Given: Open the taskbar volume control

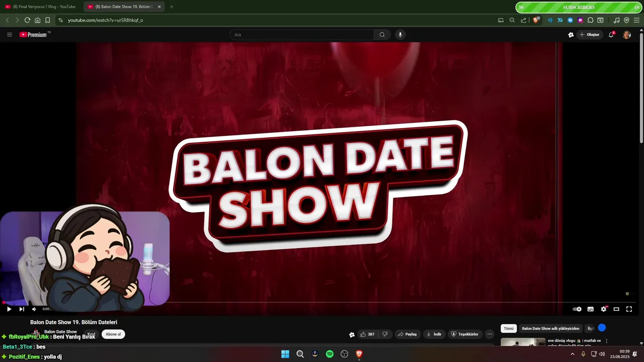Looking at the screenshot, I should pos(602,354).
